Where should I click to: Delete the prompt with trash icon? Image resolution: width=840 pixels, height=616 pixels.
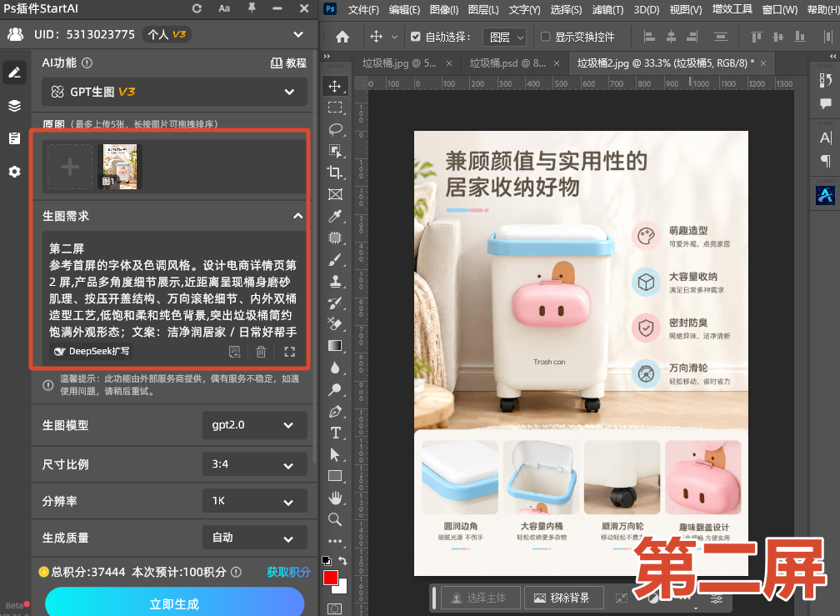coord(261,352)
